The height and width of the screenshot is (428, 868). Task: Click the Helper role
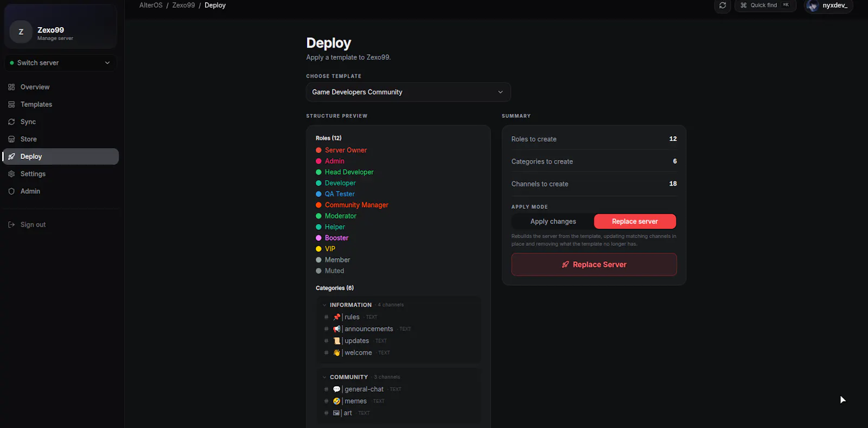[335, 227]
